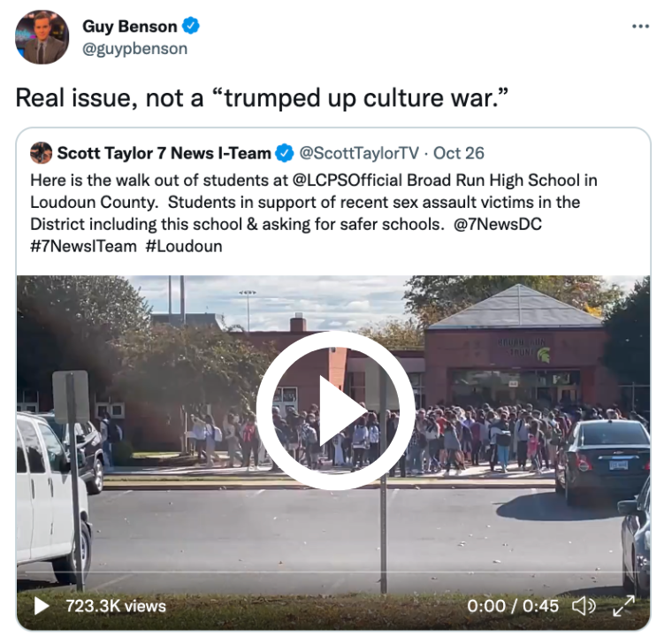Screen dimensions: 672x637
Task: Follow the @LCPSOfficial mention
Action: click(347, 180)
